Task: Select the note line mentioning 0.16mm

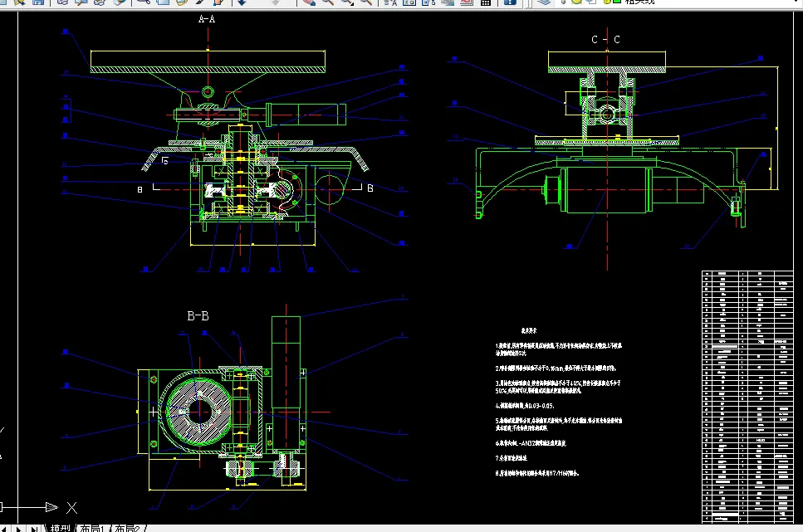Action: [556, 368]
